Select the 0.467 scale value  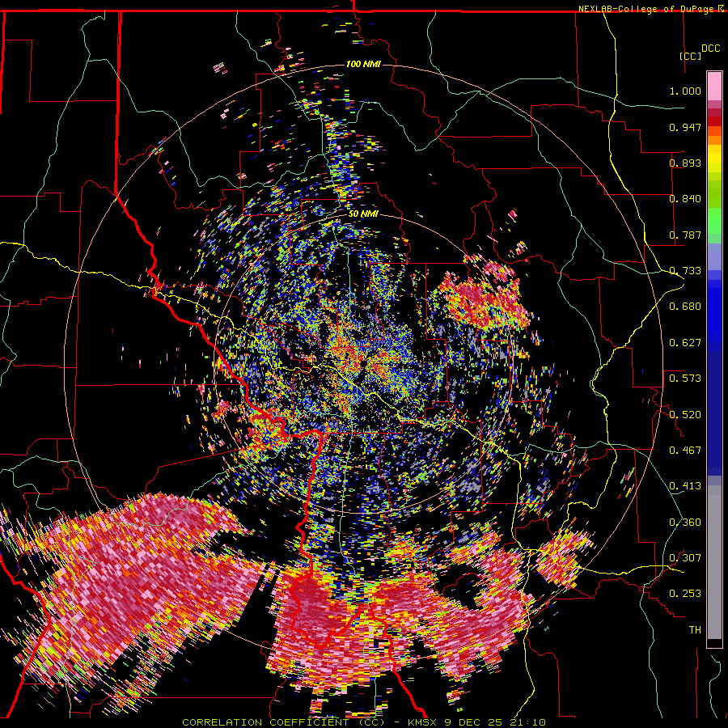coord(685,451)
